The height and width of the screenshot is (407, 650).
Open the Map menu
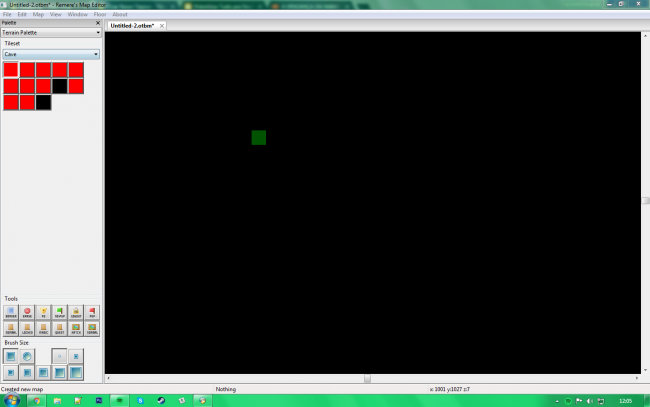38,14
